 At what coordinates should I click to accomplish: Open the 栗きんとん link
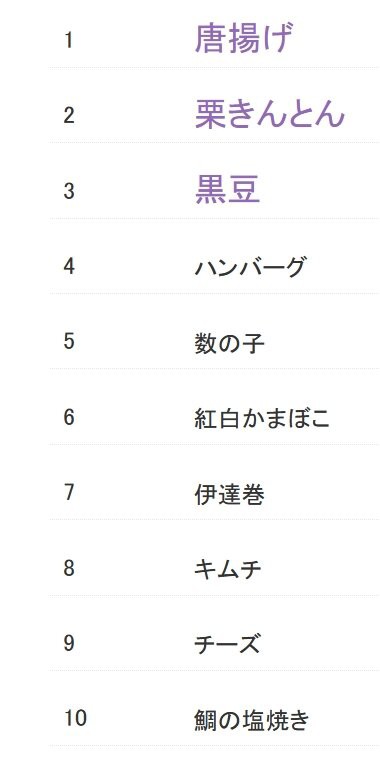click(x=270, y=115)
